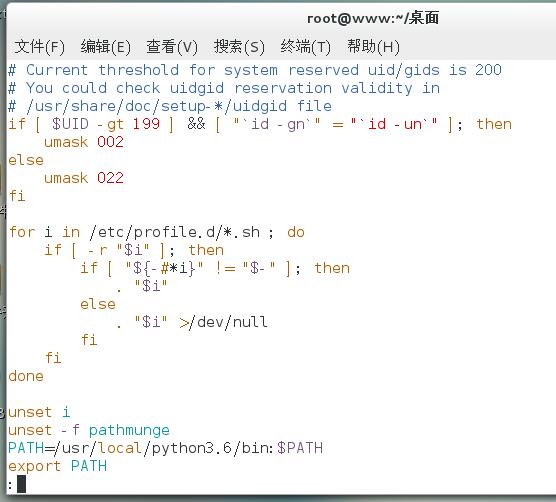Click the 'umask 002' line

pos(84,142)
